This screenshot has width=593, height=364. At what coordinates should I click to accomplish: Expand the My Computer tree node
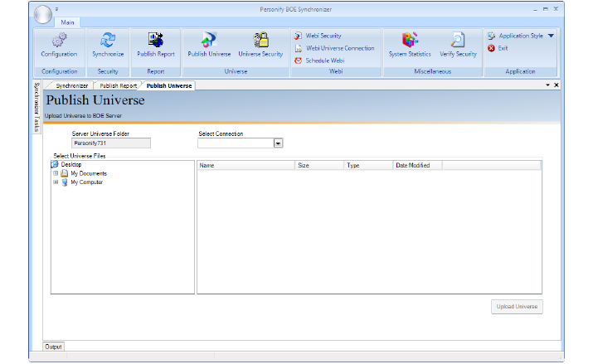tap(56, 182)
